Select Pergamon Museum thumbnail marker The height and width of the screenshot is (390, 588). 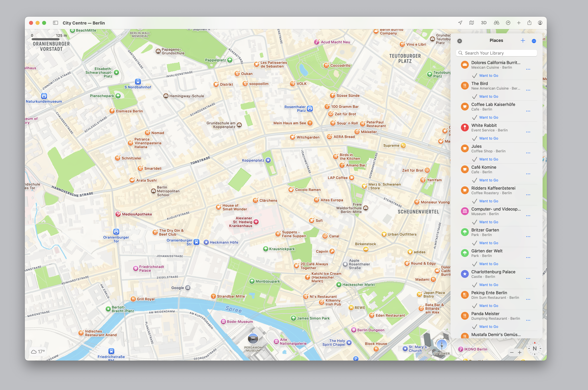click(253, 339)
